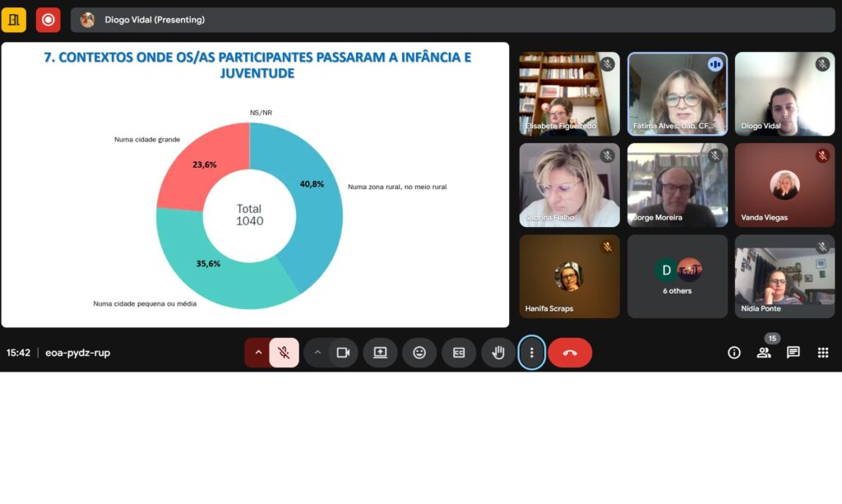Open the three-dot more options menu
This screenshot has height=504, width=842.
[532, 353]
